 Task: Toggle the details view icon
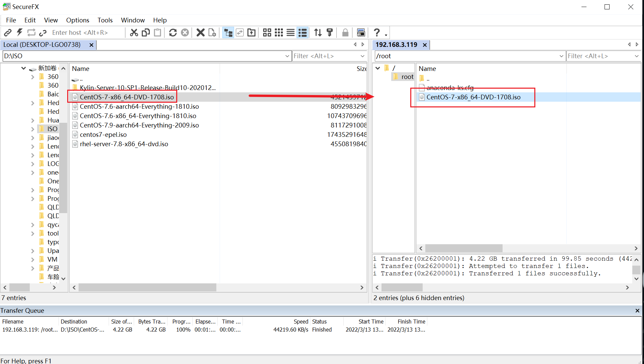point(303,32)
